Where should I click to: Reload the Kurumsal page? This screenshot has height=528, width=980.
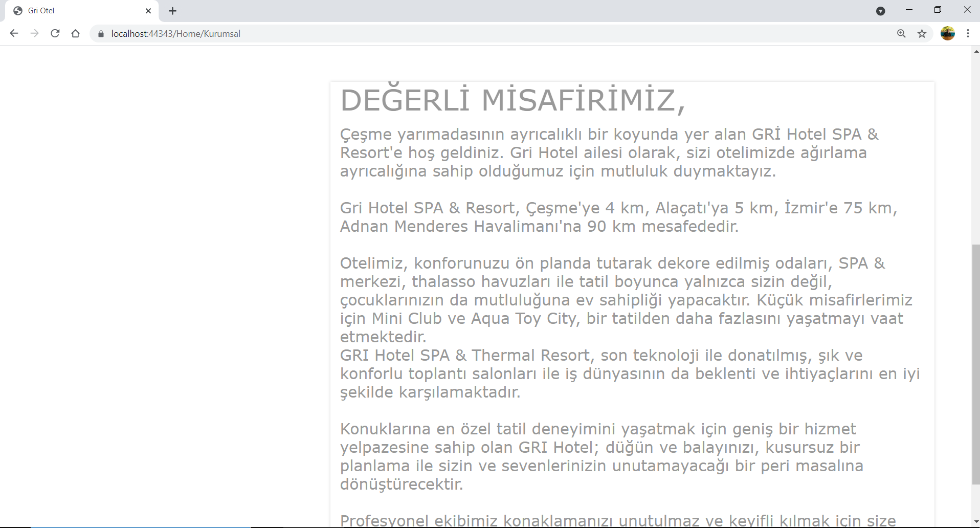pos(55,33)
